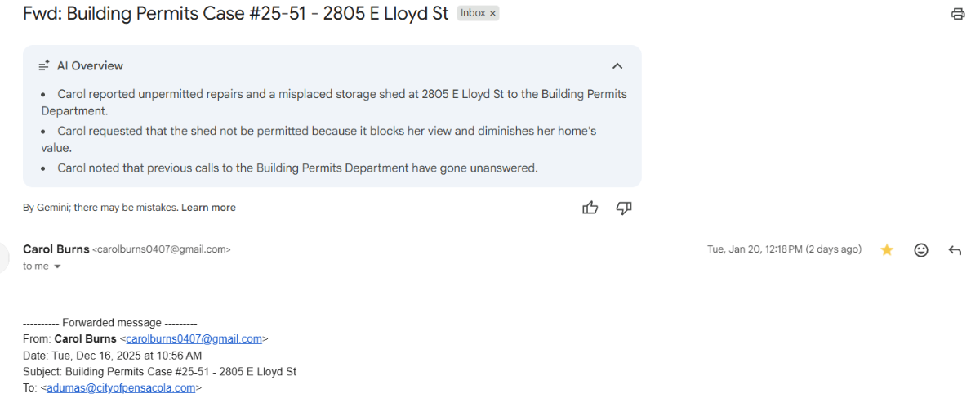Print this email using the printer icon
The height and width of the screenshot is (403, 980).
958,14
